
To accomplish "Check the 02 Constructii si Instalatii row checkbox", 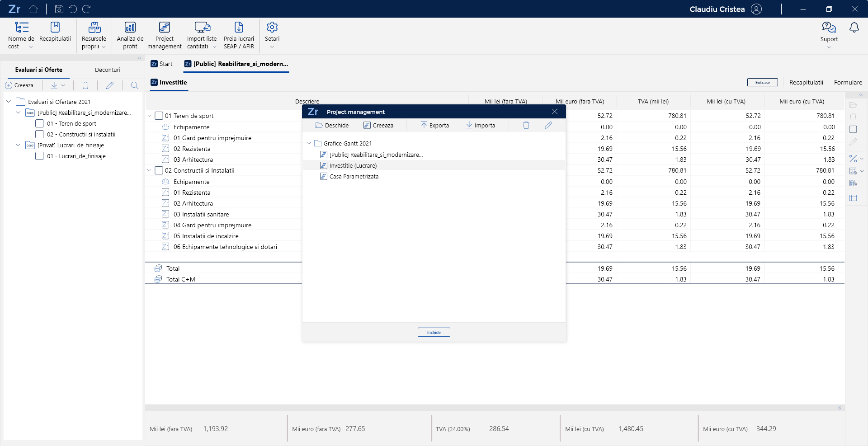I will coord(159,170).
